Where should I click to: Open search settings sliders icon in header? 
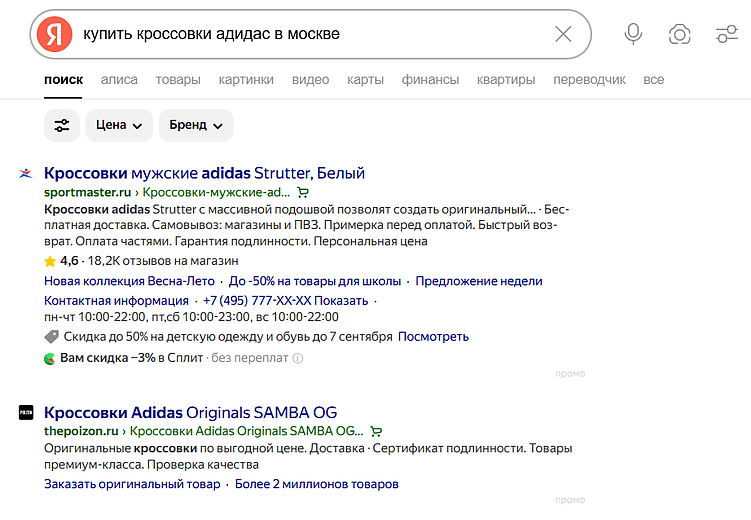[x=727, y=34]
